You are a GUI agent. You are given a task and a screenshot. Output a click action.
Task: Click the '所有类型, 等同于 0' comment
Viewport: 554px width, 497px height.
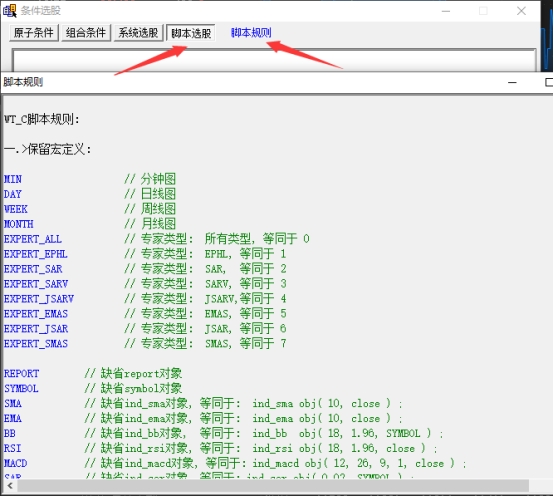pos(257,239)
